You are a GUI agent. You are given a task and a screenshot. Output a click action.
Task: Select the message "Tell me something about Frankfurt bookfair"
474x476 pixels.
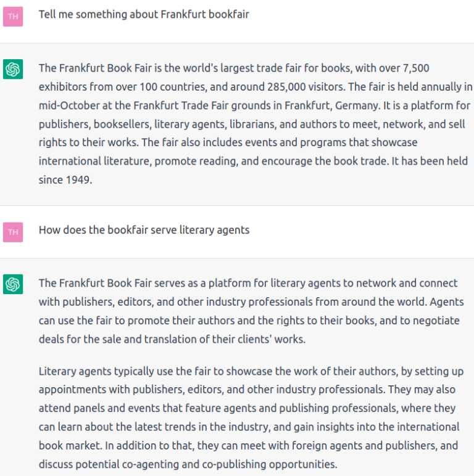pos(144,14)
